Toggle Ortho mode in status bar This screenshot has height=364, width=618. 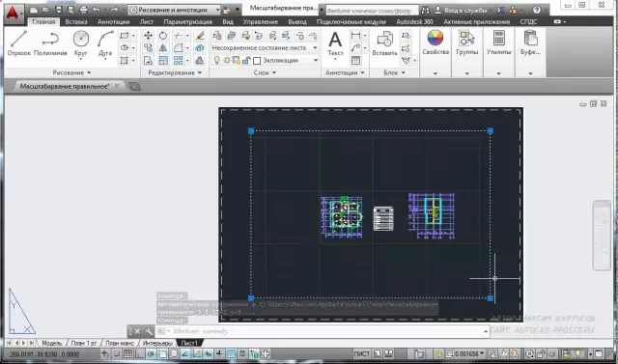139,353
